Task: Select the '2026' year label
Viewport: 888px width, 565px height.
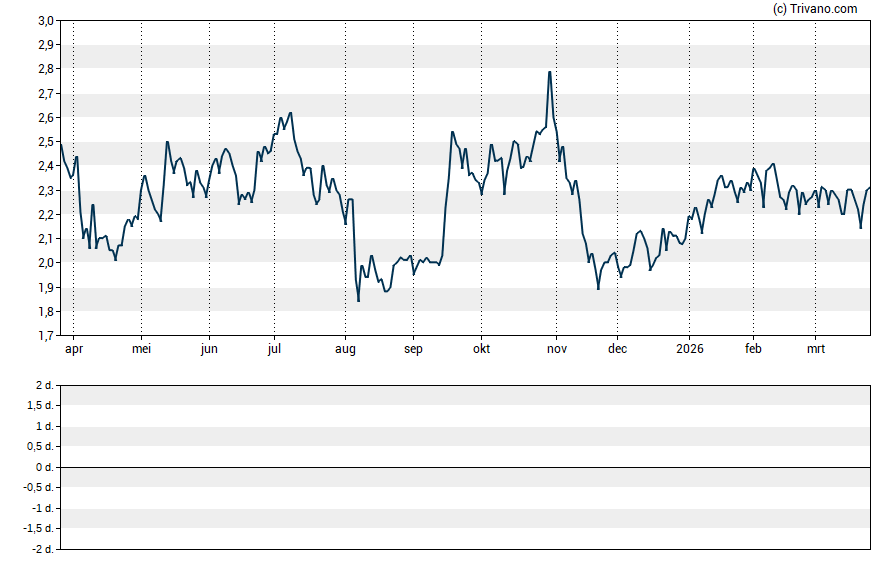Action: coord(689,349)
